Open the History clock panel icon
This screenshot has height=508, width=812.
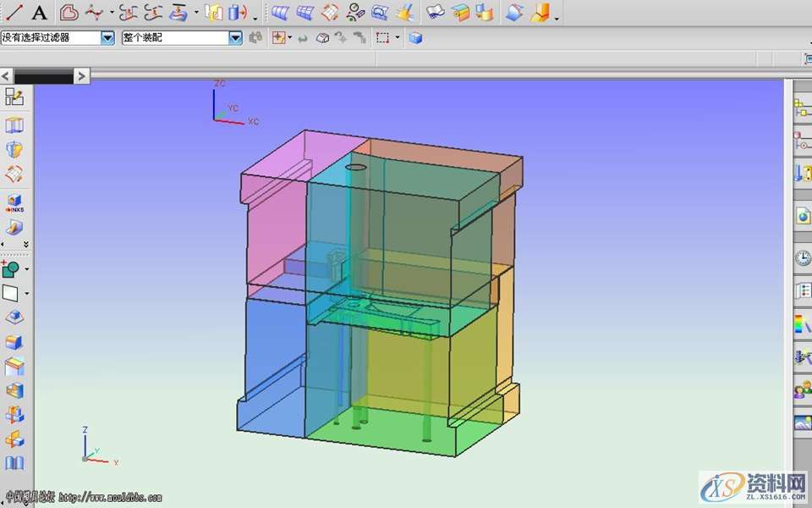pos(803,258)
